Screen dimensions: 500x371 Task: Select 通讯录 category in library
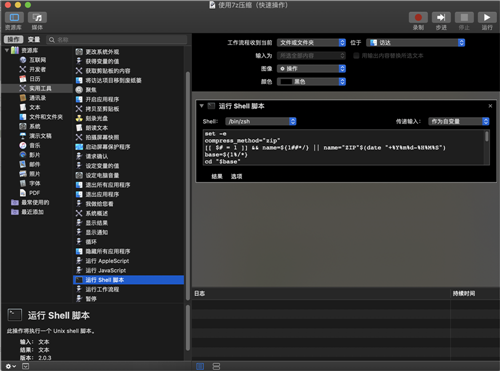33,98
